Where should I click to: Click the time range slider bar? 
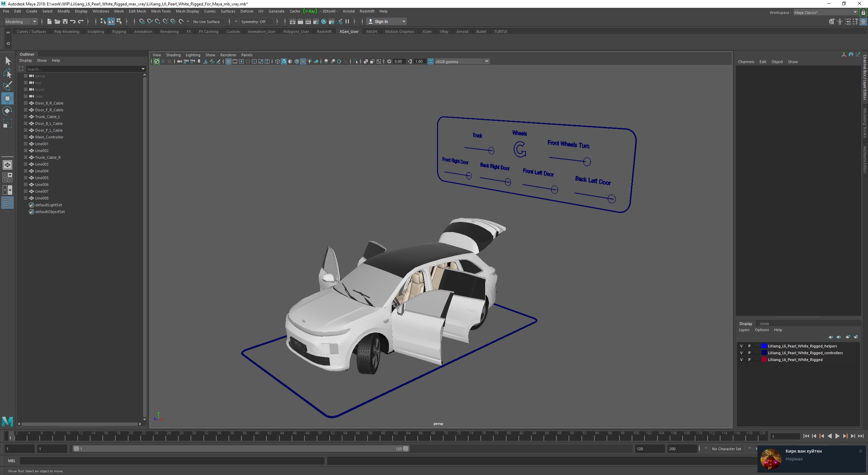[x=241, y=449]
